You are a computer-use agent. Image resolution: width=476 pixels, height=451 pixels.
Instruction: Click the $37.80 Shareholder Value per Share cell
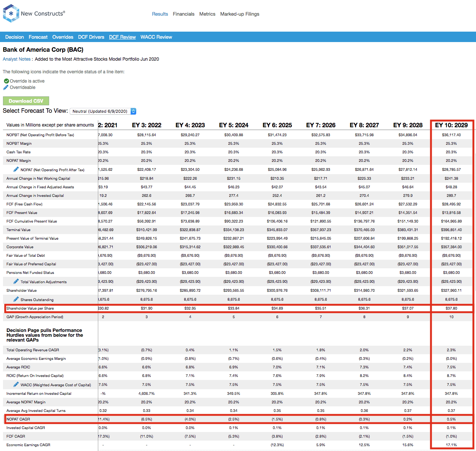(451, 308)
